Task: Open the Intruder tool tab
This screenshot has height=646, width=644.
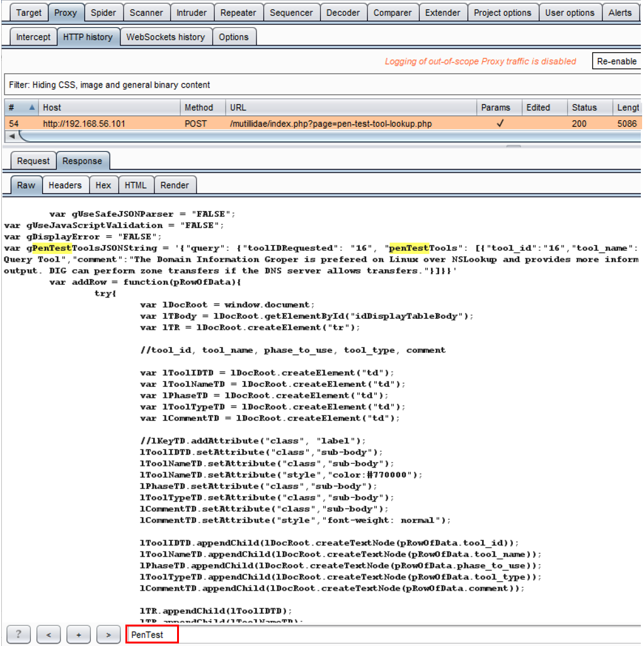Action: click(x=190, y=13)
